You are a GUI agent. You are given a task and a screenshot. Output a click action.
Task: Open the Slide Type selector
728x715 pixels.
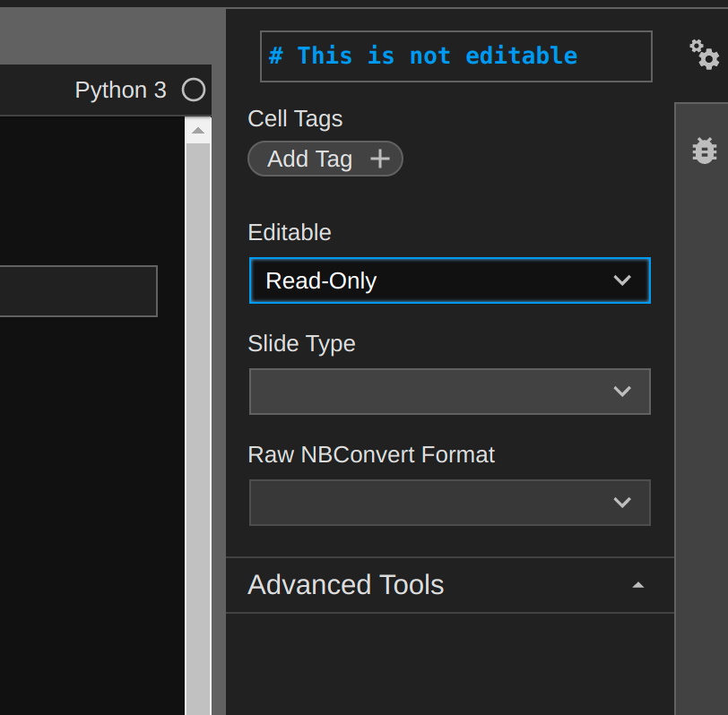tap(448, 392)
